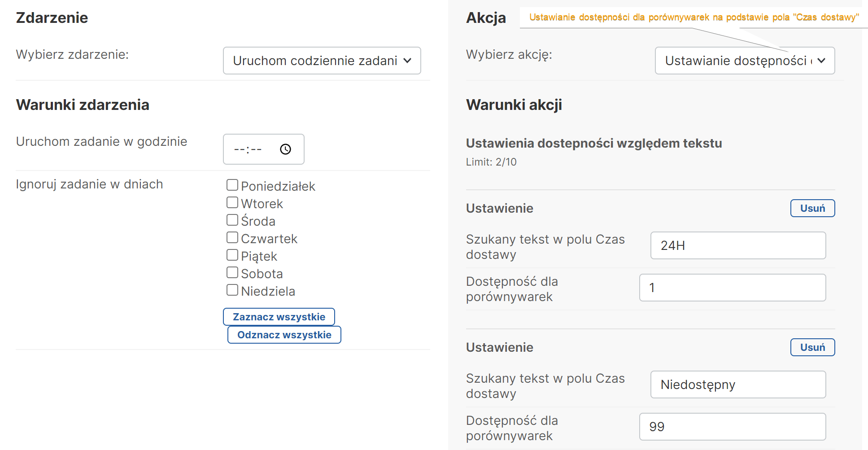Tick the Wtorek checkbox
Image resolution: width=868 pixels, height=450 pixels.
[x=232, y=202]
